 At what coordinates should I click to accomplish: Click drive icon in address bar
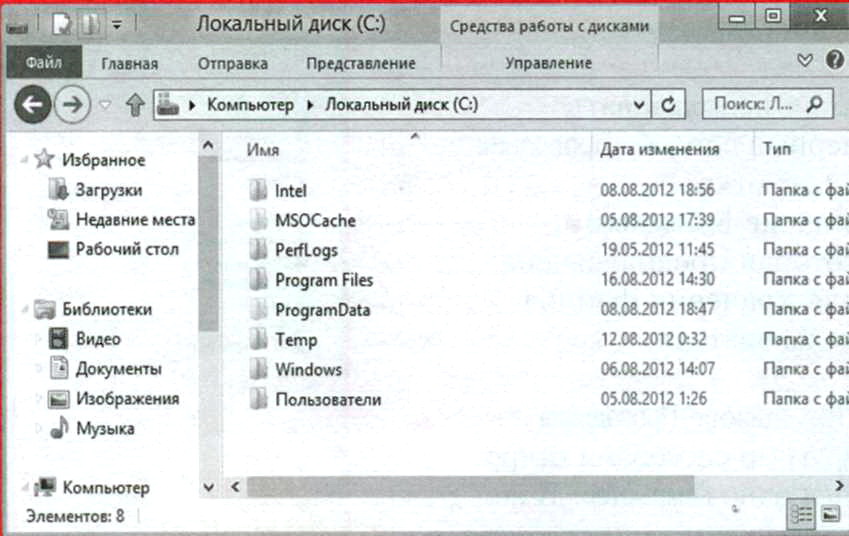168,104
